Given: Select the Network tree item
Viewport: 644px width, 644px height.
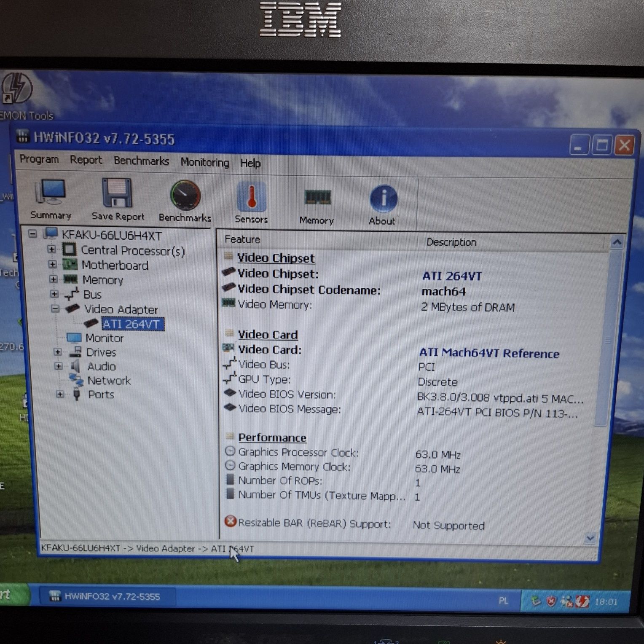Looking at the screenshot, I should click(109, 381).
